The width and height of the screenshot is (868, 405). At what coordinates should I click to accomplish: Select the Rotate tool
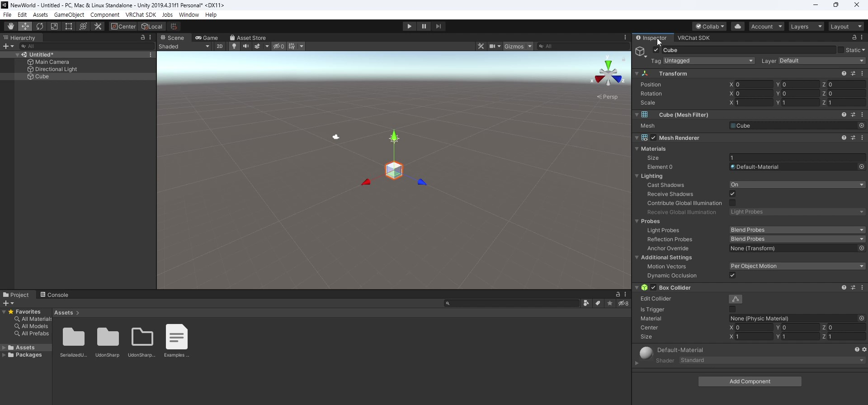(x=40, y=26)
